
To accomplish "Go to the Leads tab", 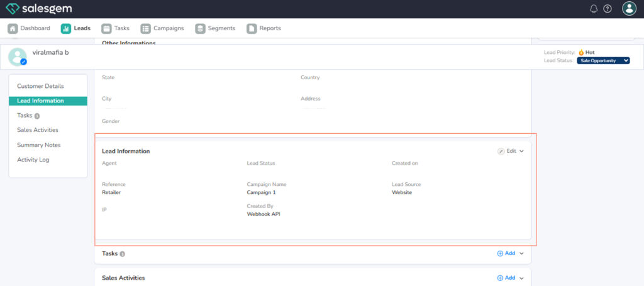I will coord(75,28).
